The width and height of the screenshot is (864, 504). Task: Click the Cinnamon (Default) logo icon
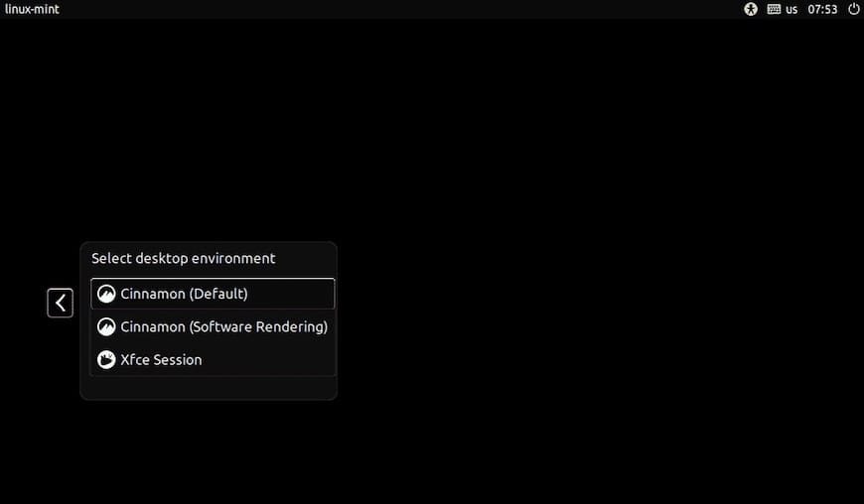tap(106, 294)
